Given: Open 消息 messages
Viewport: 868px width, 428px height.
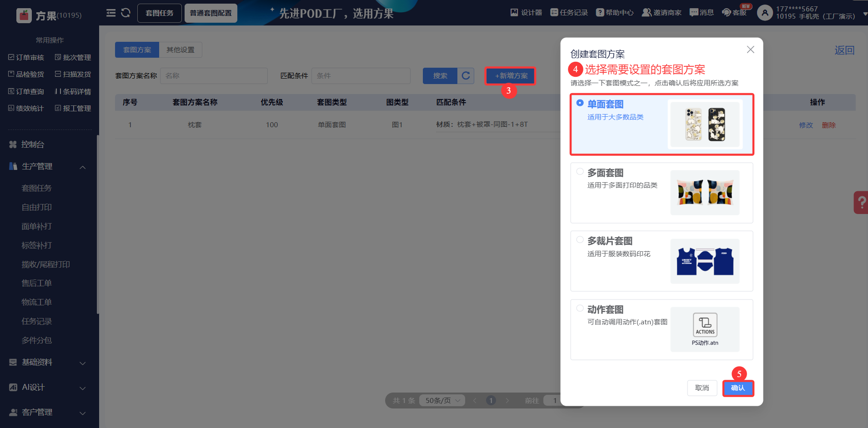Looking at the screenshot, I should tap(702, 12).
